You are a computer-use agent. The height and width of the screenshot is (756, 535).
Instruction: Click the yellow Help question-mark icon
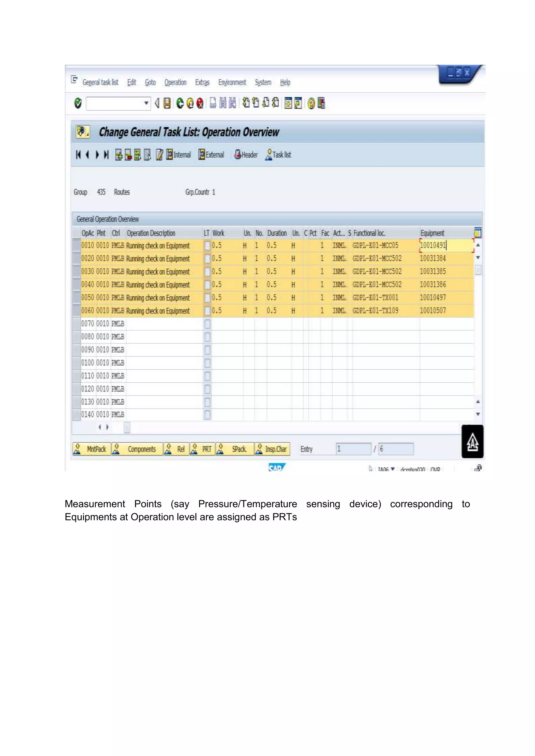coord(311,104)
